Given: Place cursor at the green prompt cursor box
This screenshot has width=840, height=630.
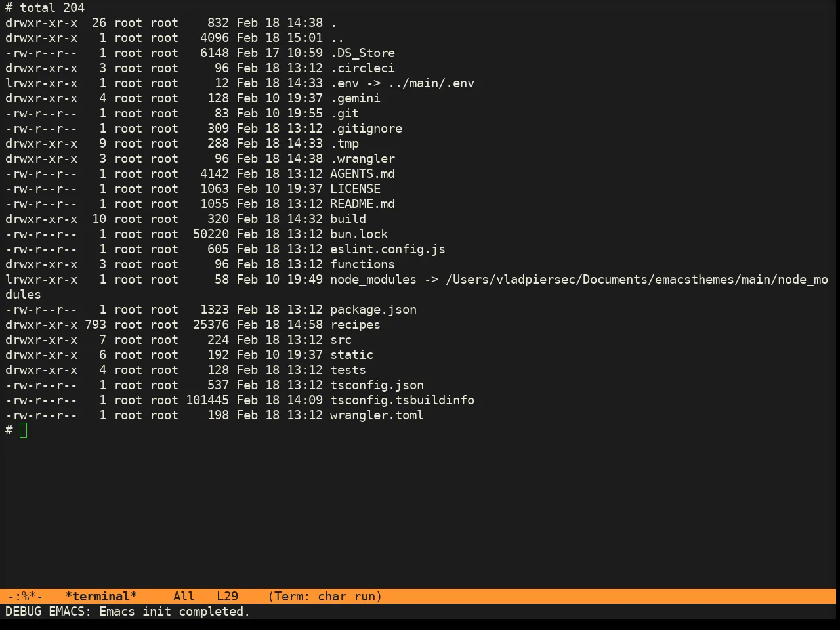Looking at the screenshot, I should [x=24, y=430].
